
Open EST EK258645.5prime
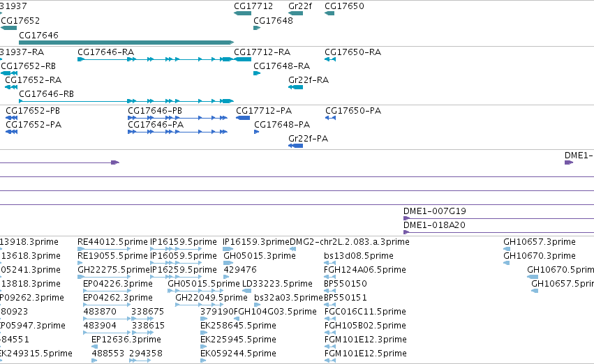[x=203, y=333]
